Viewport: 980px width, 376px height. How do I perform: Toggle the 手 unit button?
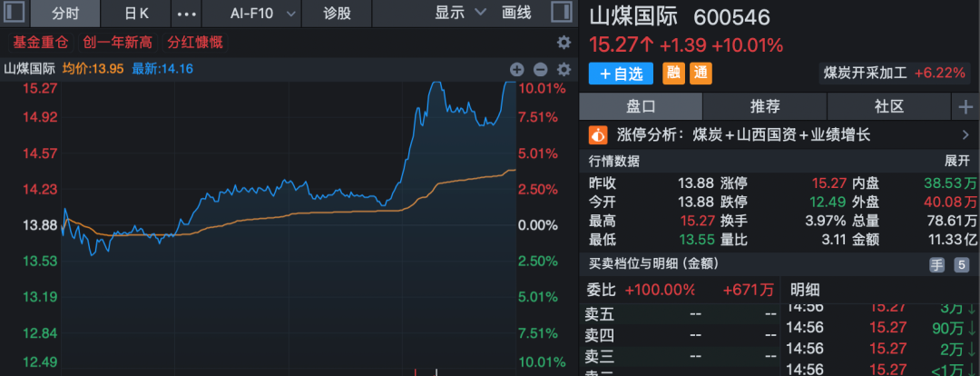click(936, 265)
